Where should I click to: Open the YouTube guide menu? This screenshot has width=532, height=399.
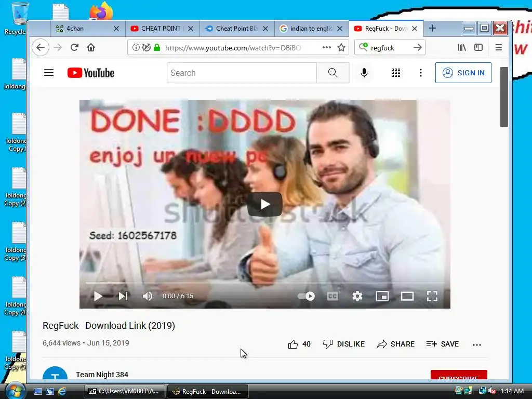point(49,73)
